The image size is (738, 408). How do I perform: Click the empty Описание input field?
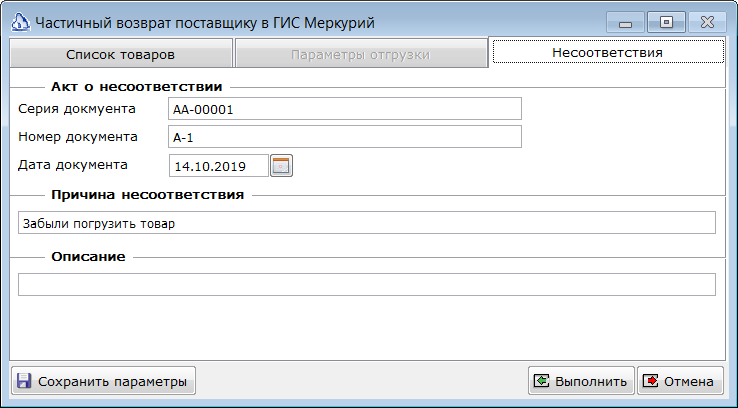click(x=367, y=284)
